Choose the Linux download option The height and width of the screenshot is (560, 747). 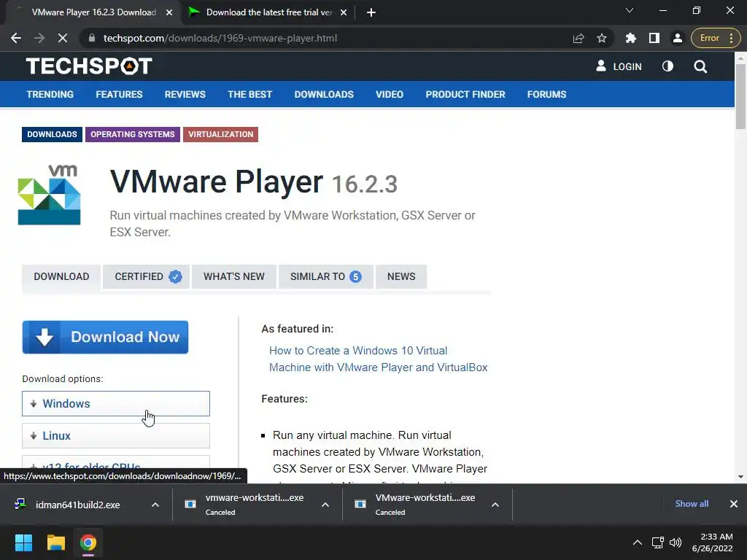tap(116, 436)
